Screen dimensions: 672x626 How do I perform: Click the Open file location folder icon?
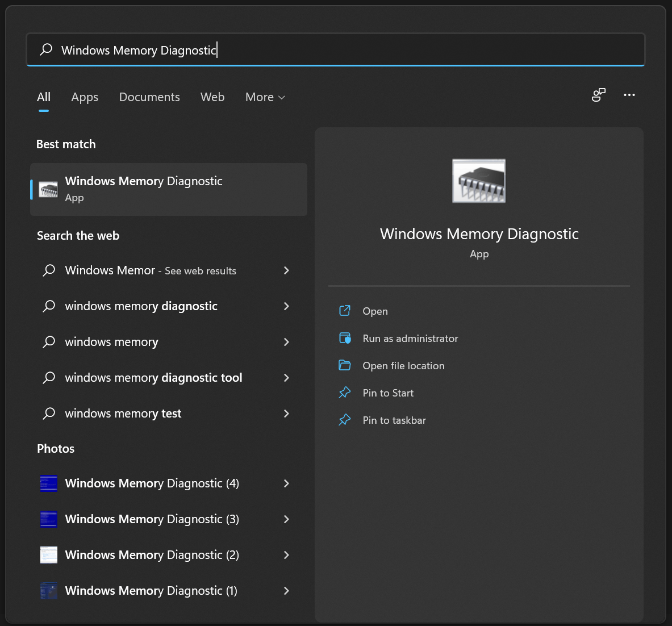click(x=345, y=365)
